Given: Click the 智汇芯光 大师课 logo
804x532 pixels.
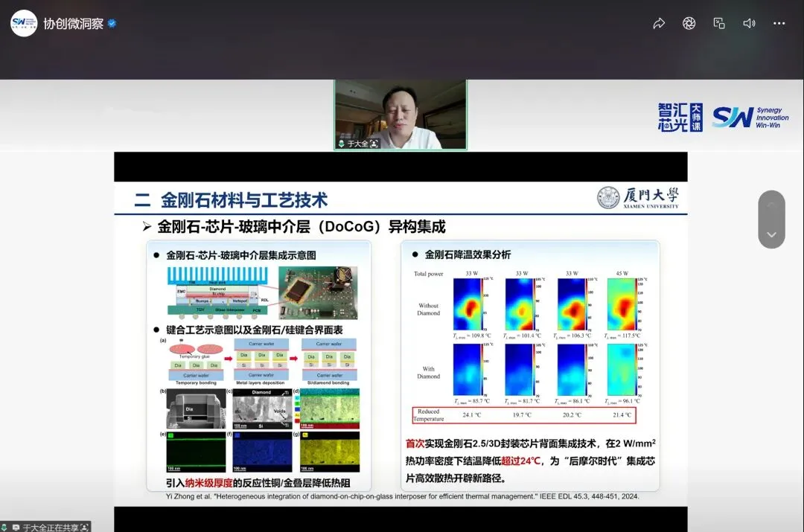Looking at the screenshot, I should (680, 118).
